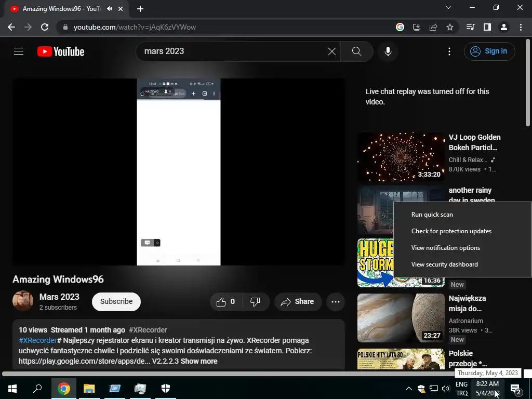Open HUGE STORM video thumbnail

(x=376, y=263)
